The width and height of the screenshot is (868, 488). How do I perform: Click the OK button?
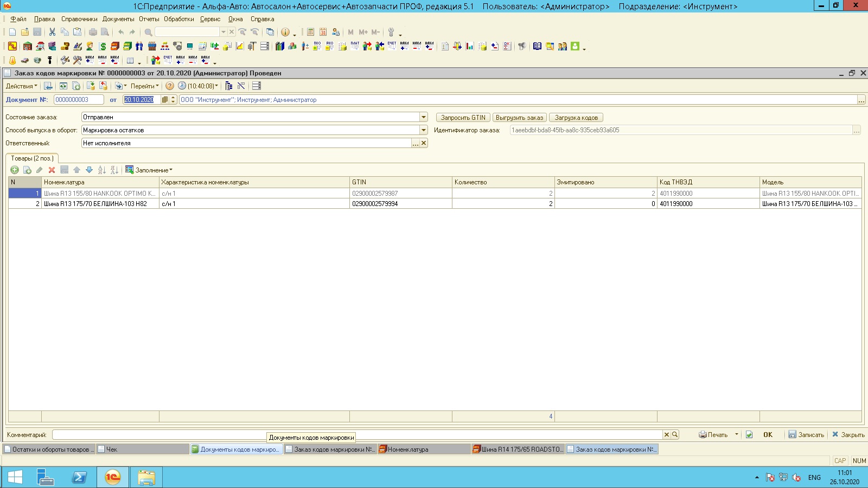coord(768,434)
